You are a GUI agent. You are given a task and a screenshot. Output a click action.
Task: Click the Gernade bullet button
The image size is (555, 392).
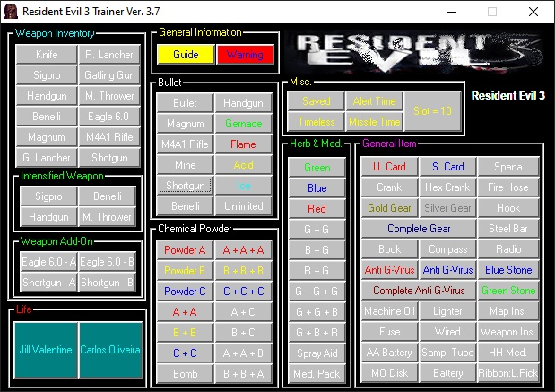coord(244,124)
